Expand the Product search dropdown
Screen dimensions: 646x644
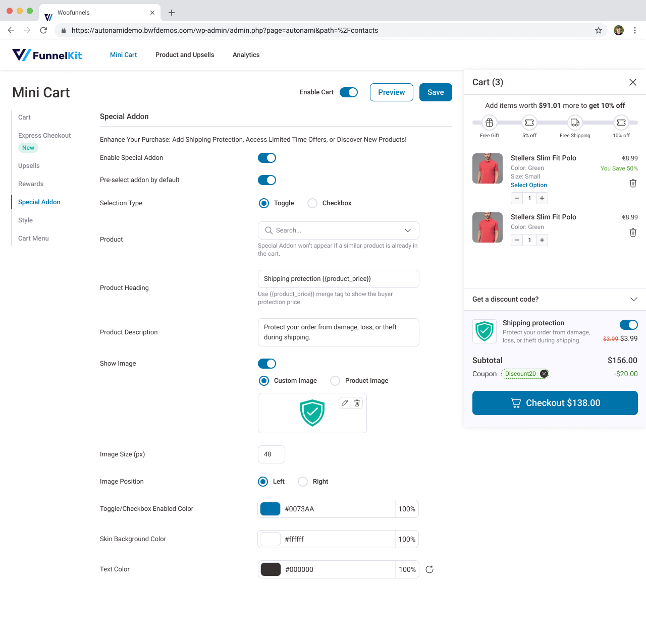(407, 230)
